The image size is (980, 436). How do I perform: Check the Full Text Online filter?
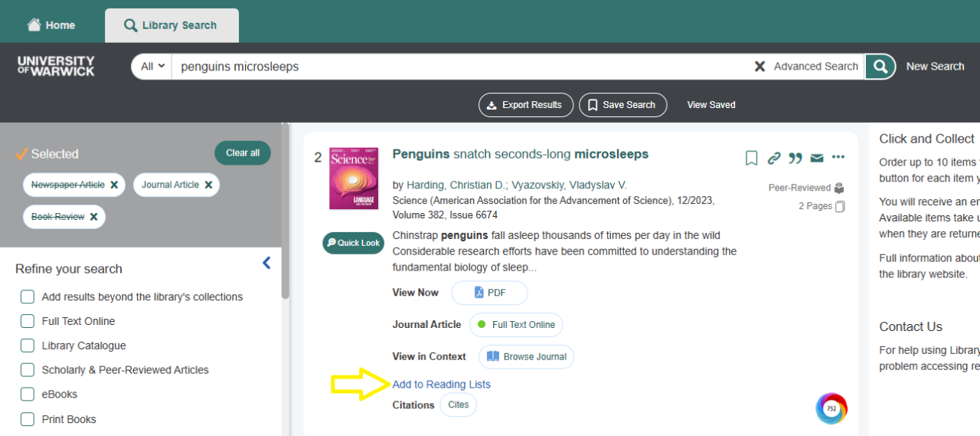pyautogui.click(x=28, y=321)
